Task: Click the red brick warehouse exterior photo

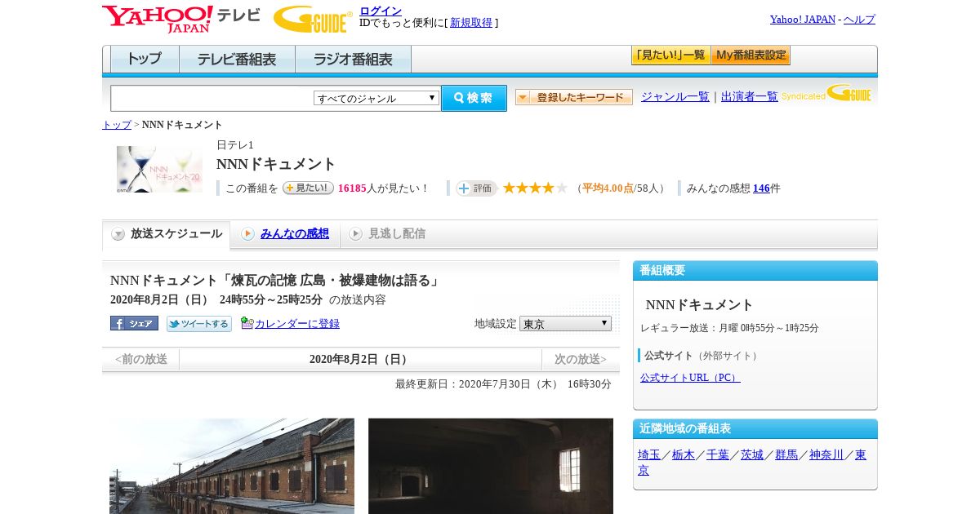Action: click(232, 466)
